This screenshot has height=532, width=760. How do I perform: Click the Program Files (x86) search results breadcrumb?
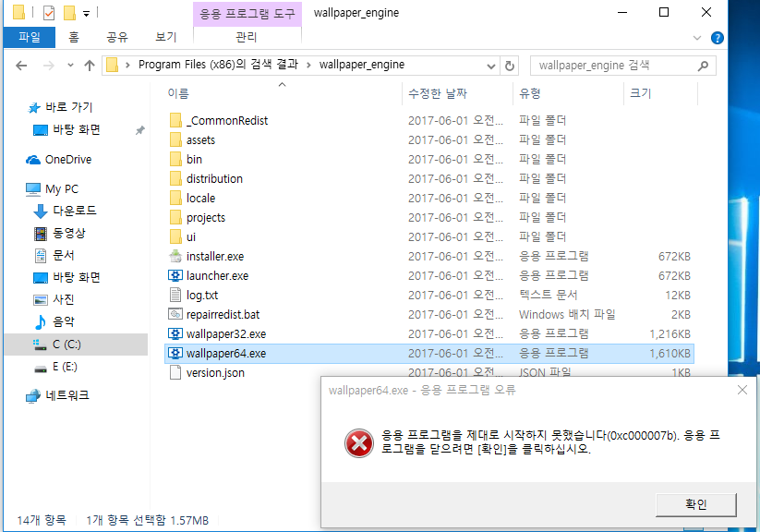point(218,65)
